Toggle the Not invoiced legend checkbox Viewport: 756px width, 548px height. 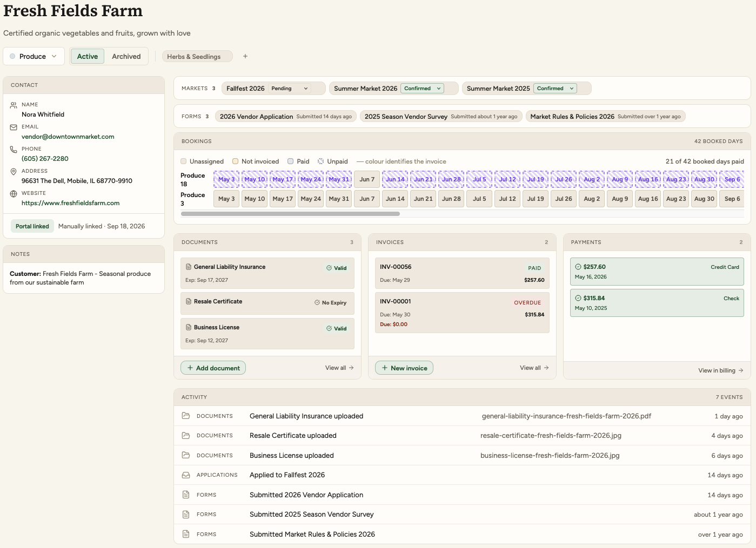pyautogui.click(x=236, y=161)
